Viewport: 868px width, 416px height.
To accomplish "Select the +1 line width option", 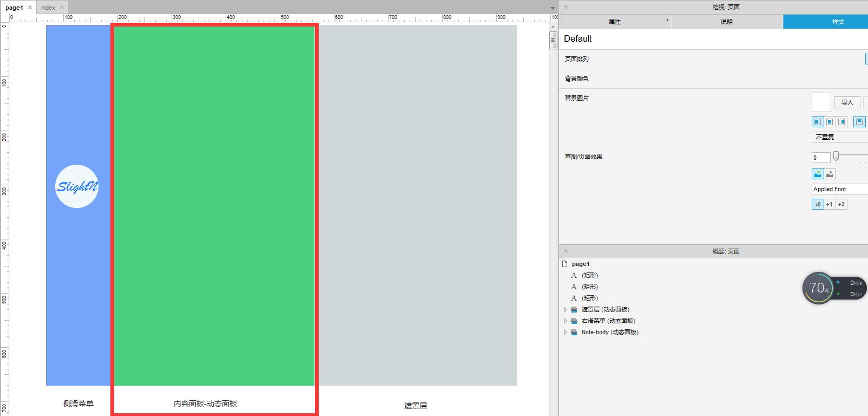I will click(830, 204).
